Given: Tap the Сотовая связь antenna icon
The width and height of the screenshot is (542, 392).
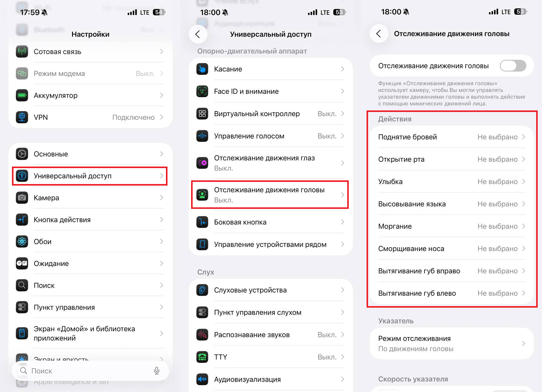Looking at the screenshot, I should (x=22, y=52).
